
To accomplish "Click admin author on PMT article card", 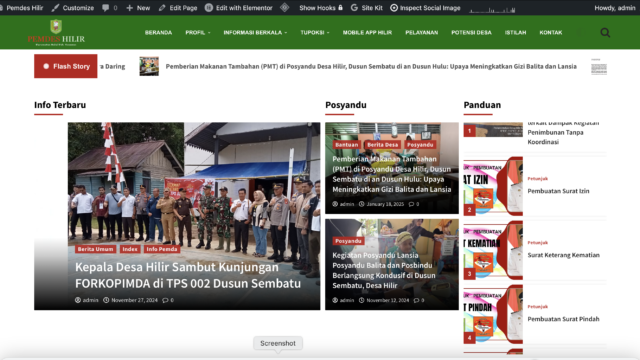I will click(x=343, y=204).
